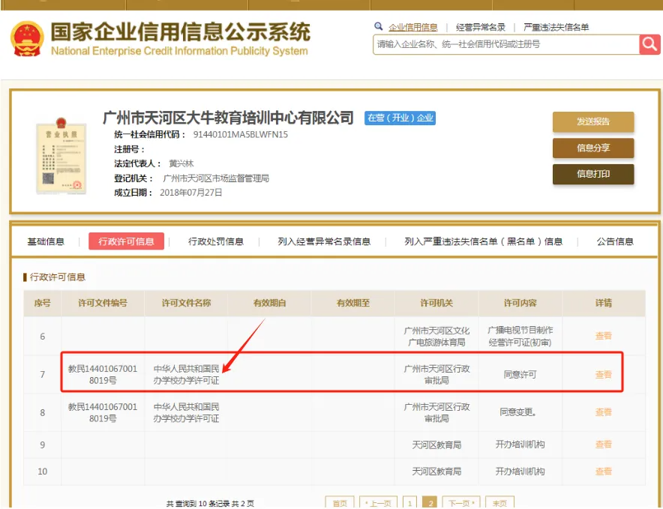Click establishment date 2018年07月27日
This screenshot has width=663, height=509.
pyautogui.click(x=191, y=192)
